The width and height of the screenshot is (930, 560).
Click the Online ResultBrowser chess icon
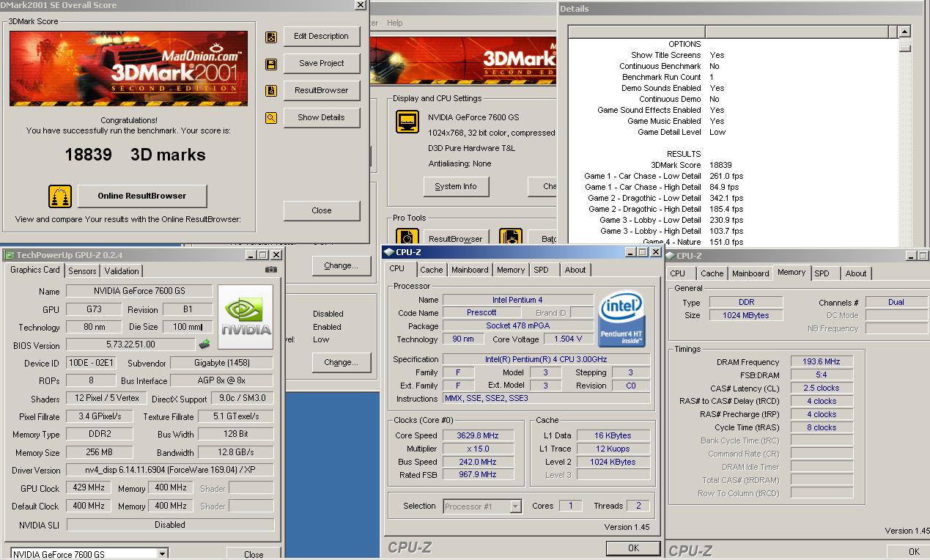pyautogui.click(x=60, y=196)
